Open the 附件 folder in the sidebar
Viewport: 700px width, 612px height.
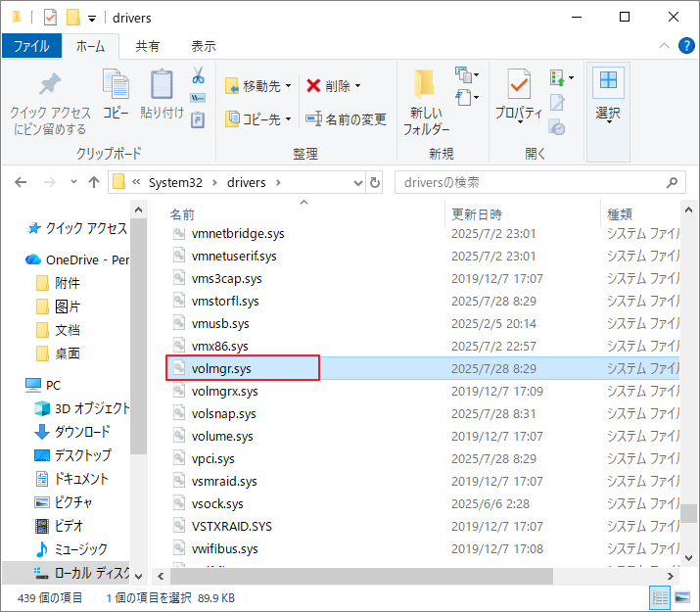pos(58,283)
